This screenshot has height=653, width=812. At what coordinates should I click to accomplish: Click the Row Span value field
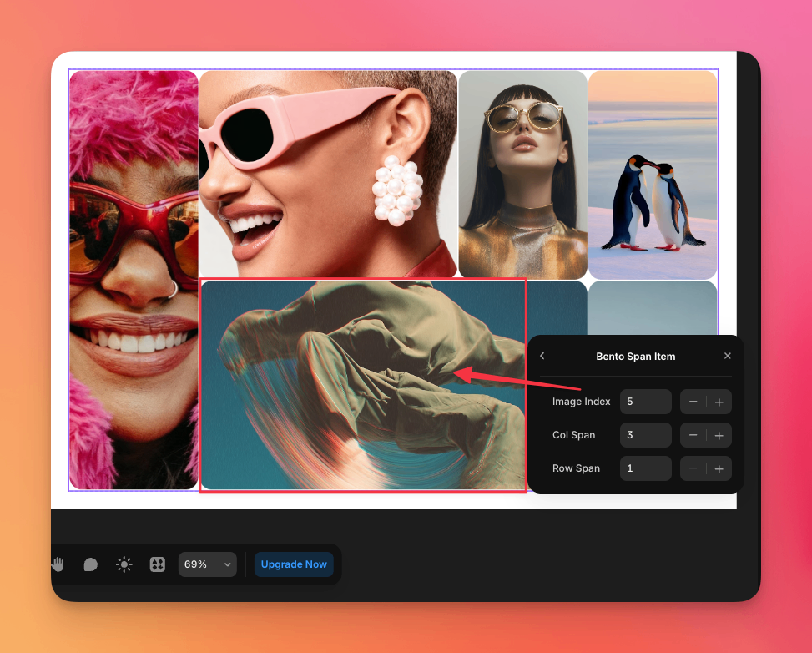click(645, 468)
